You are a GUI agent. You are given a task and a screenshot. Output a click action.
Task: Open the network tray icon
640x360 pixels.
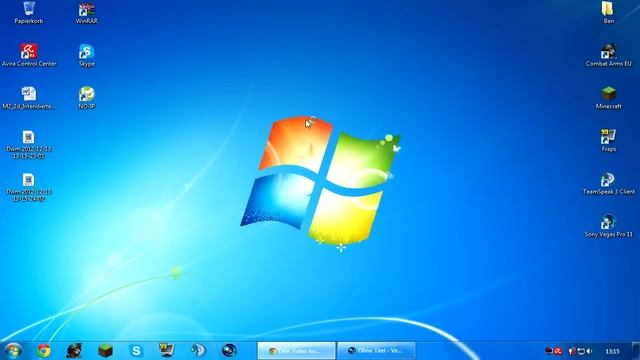coord(580,351)
